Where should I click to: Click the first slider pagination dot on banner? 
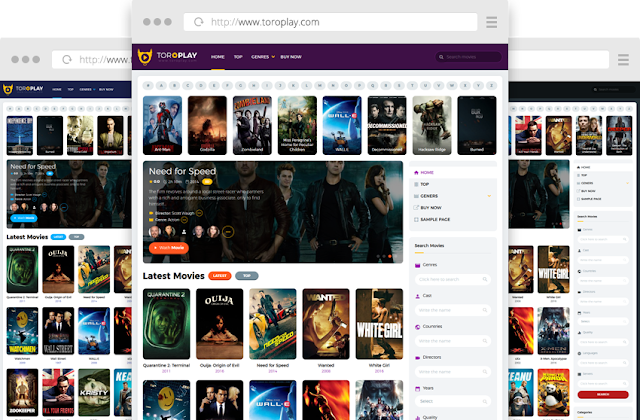(x=378, y=256)
